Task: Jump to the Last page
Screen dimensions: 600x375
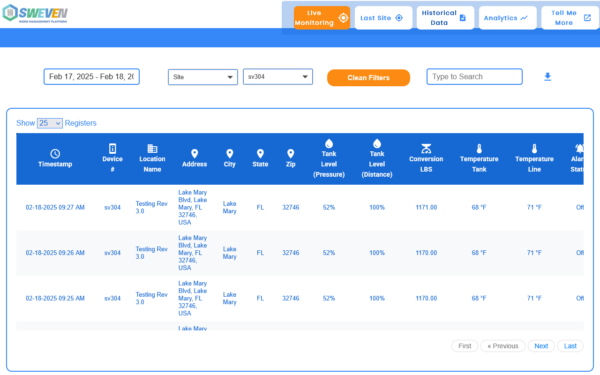Action: coord(570,346)
